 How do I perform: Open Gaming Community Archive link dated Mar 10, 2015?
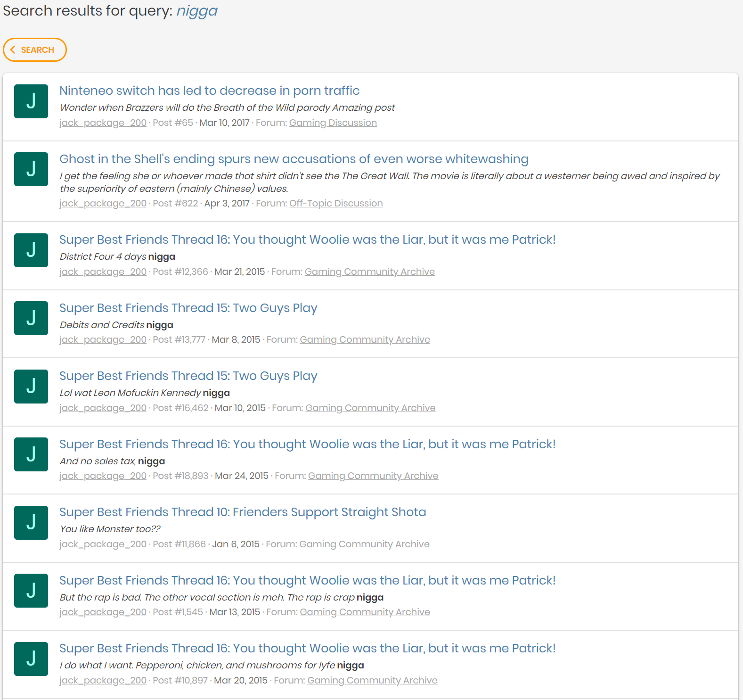coord(370,408)
